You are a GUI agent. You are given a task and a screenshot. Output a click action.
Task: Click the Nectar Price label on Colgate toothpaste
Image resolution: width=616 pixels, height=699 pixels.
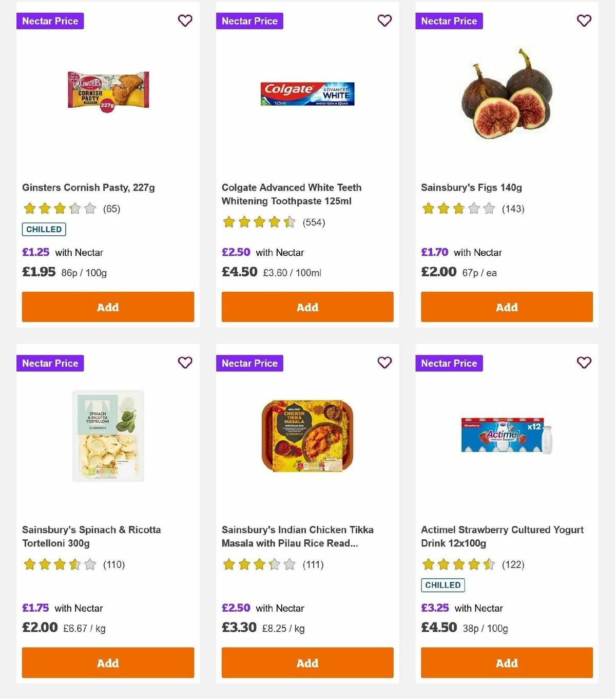(x=249, y=21)
